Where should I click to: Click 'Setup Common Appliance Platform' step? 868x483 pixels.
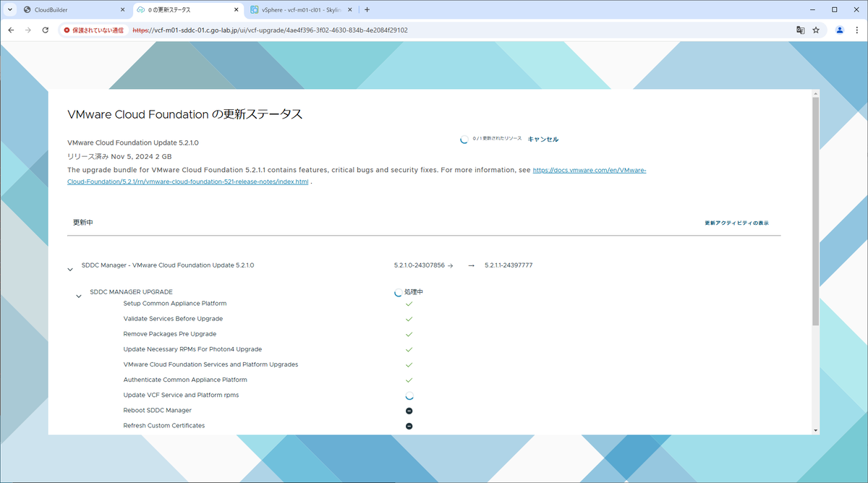[175, 304]
